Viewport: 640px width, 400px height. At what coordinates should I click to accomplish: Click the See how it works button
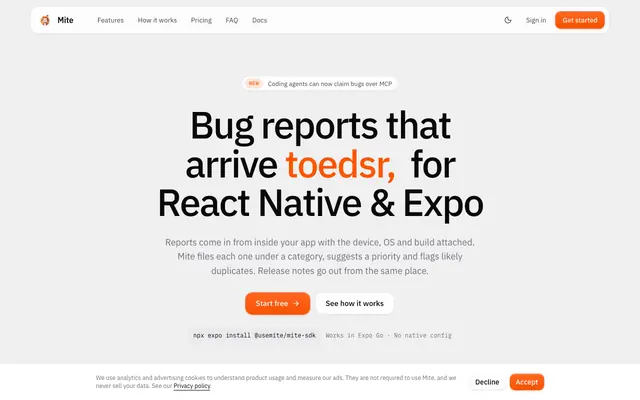pyautogui.click(x=354, y=303)
